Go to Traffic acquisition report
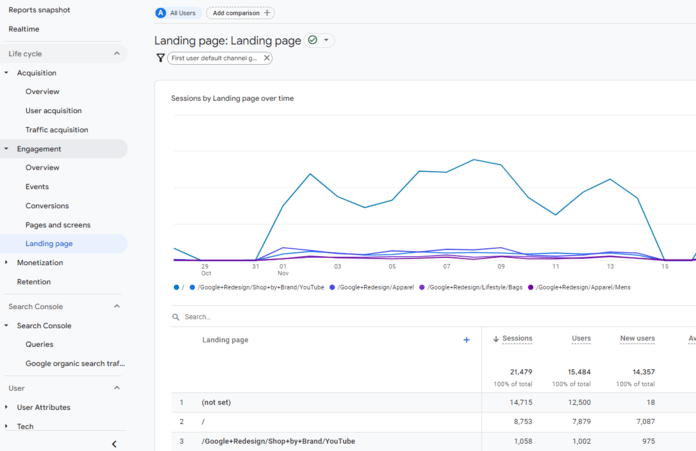 [x=57, y=130]
